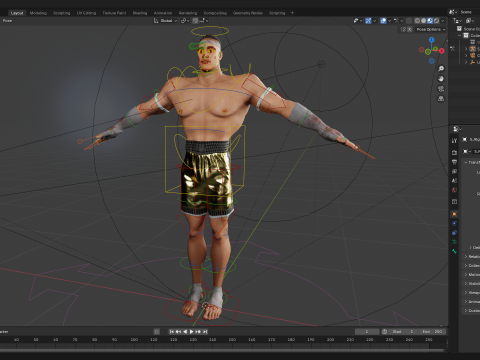This screenshot has width=480, height=360.
Task: Click the red X axis on navigation gizmo
Action: click(442, 51)
